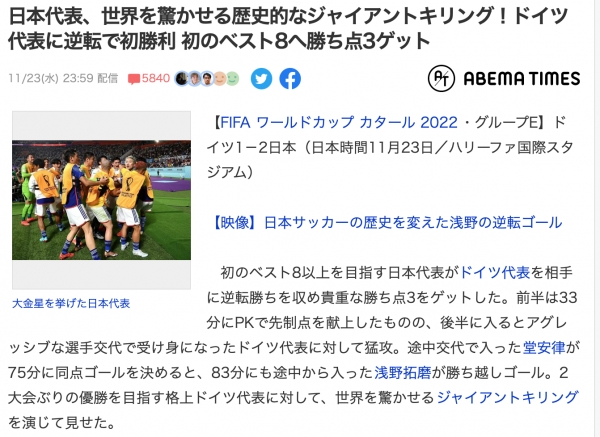Click the first commenter avatar
This screenshot has width=600, height=437.
tap(181, 78)
